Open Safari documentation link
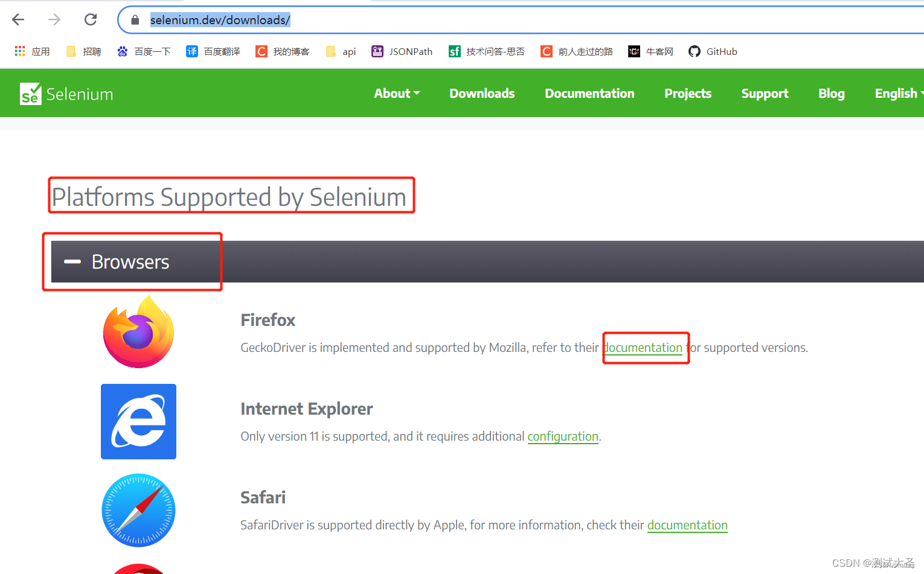The image size is (924, 574). coord(687,525)
